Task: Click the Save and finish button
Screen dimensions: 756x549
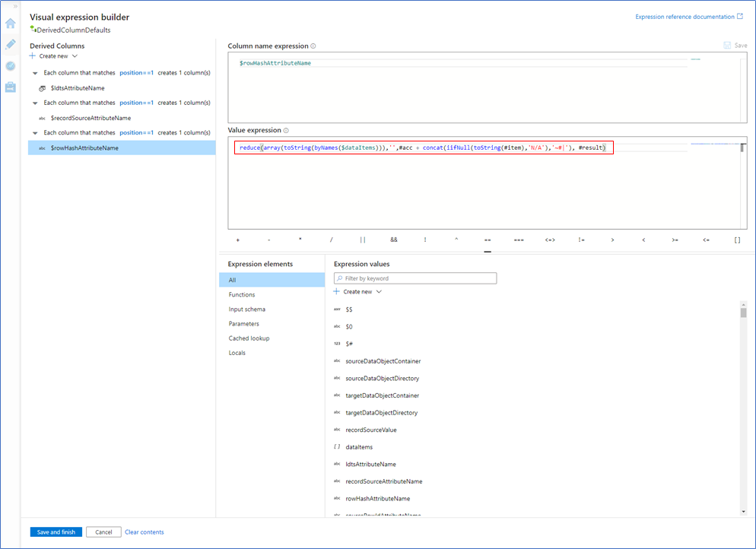Action: pos(56,532)
